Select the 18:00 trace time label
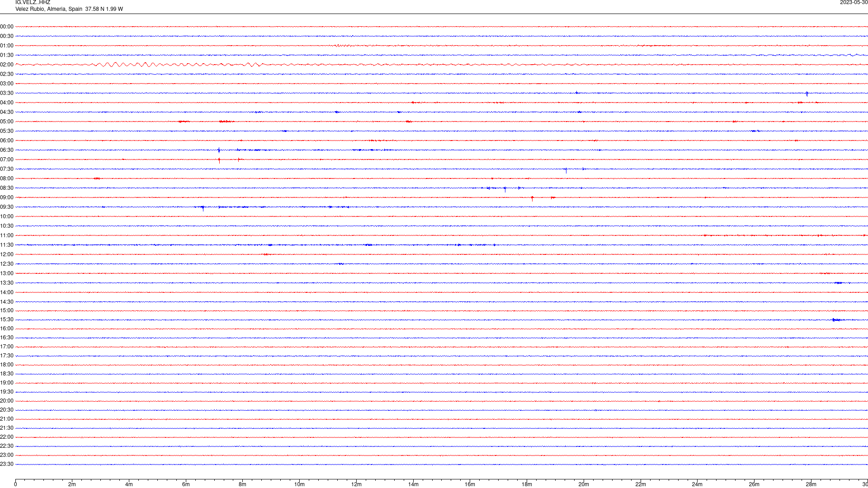This screenshot has height=488, width=868. [x=7, y=365]
